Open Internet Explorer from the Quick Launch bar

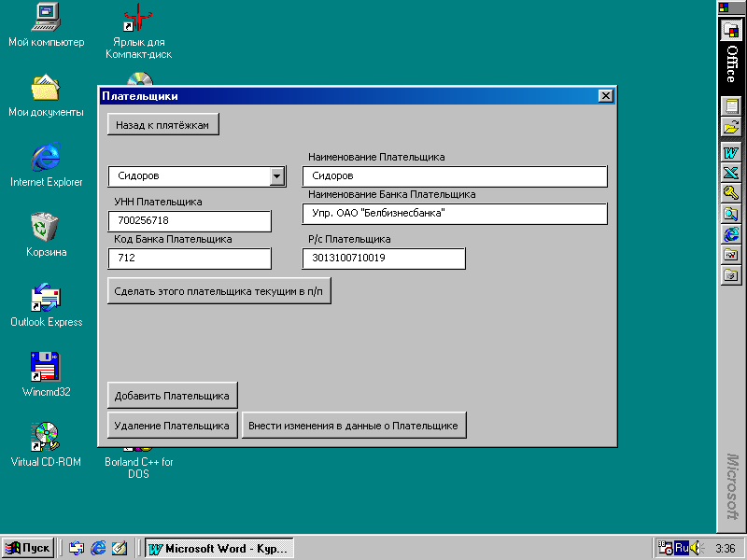tap(98, 548)
